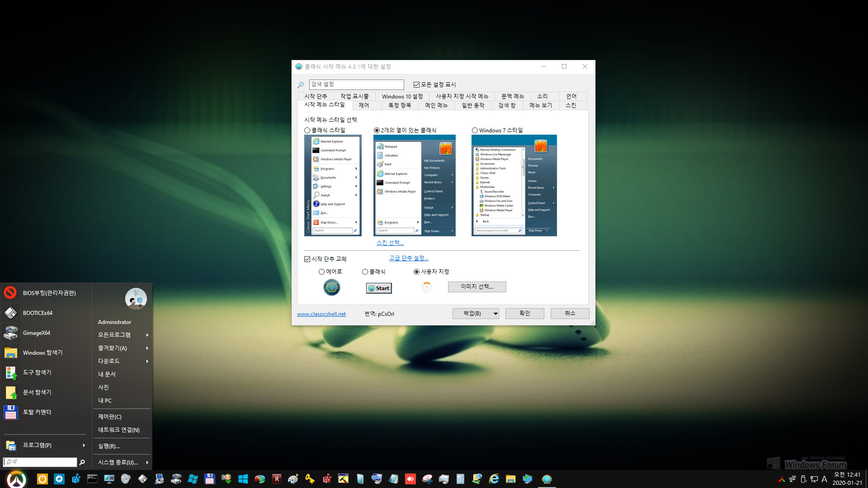This screenshot has height=488, width=868.
Task: Open 실행(R)... in the start menu
Action: (x=122, y=446)
